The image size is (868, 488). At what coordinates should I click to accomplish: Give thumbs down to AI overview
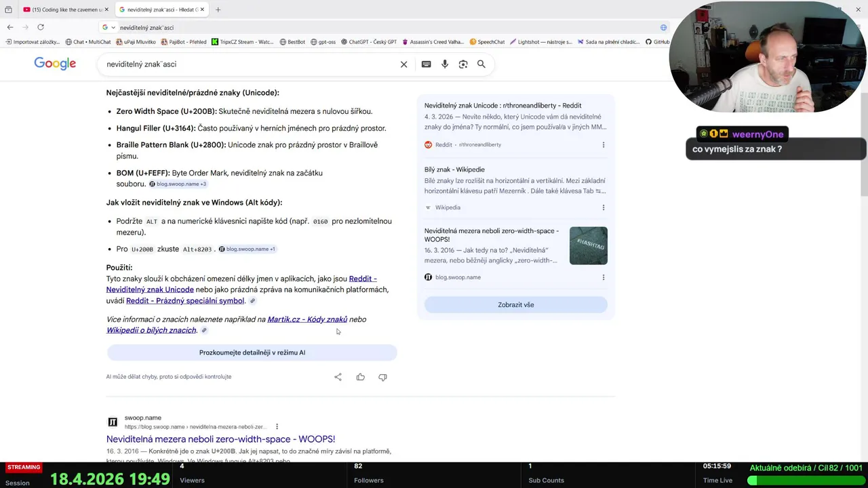(x=382, y=377)
